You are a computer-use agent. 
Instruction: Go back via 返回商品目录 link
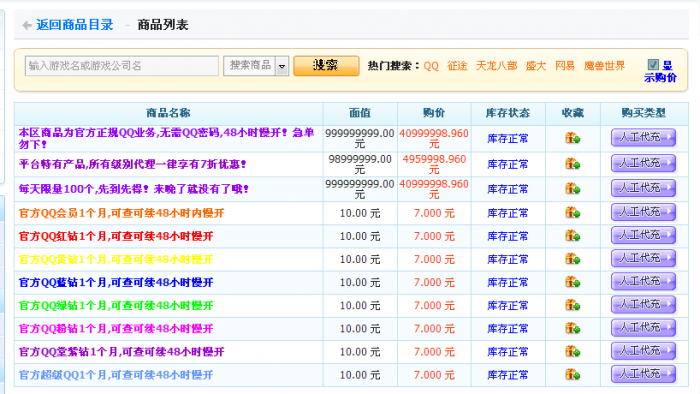click(x=75, y=25)
